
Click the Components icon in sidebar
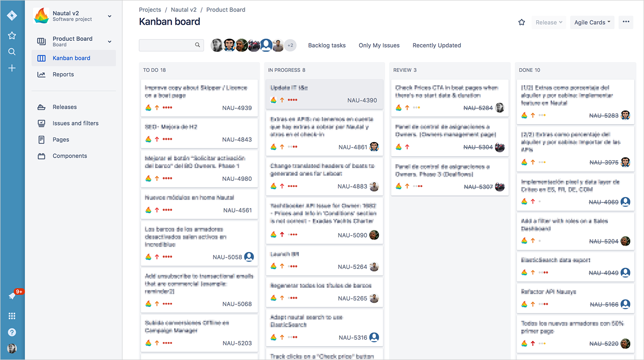tap(41, 156)
